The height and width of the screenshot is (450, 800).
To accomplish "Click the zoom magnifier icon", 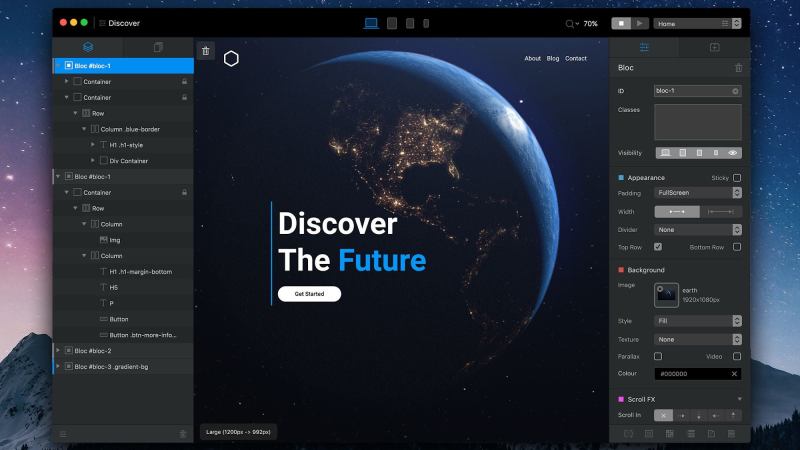I will (x=571, y=23).
